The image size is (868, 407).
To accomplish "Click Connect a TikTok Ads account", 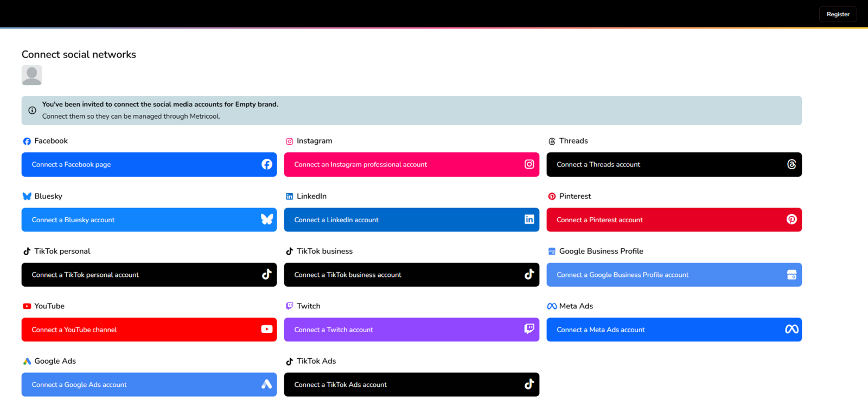I will (412, 384).
